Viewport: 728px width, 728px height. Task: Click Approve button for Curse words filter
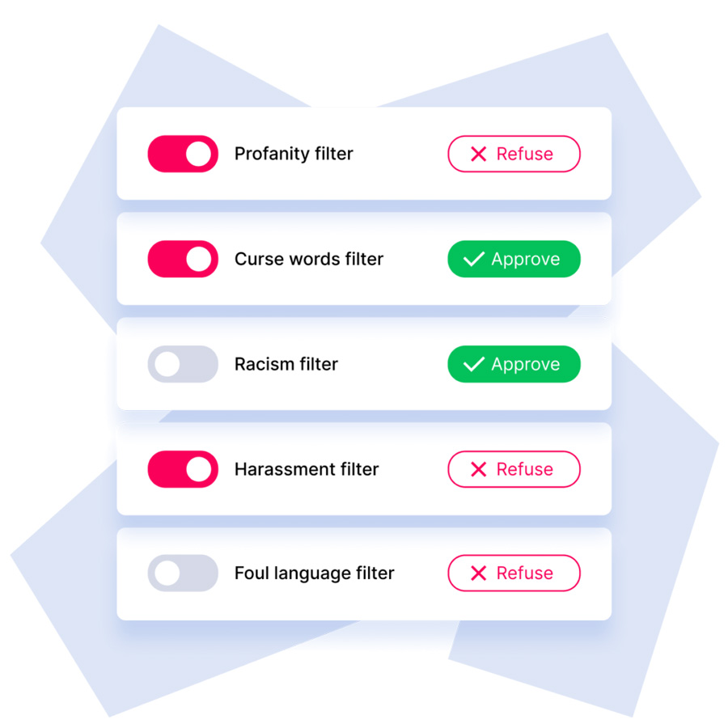[x=514, y=259]
